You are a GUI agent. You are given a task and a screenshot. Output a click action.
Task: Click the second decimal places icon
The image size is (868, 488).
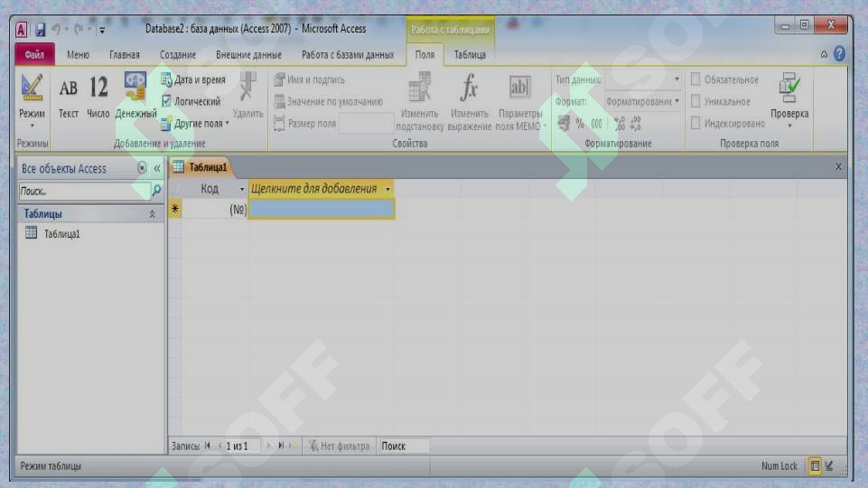point(636,124)
